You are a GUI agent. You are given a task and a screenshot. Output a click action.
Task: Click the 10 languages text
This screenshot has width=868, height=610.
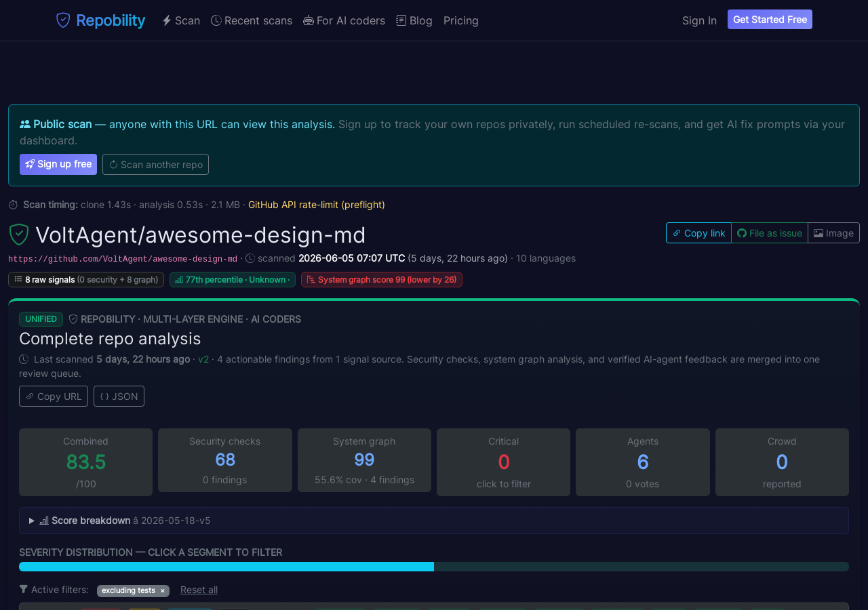(546, 258)
